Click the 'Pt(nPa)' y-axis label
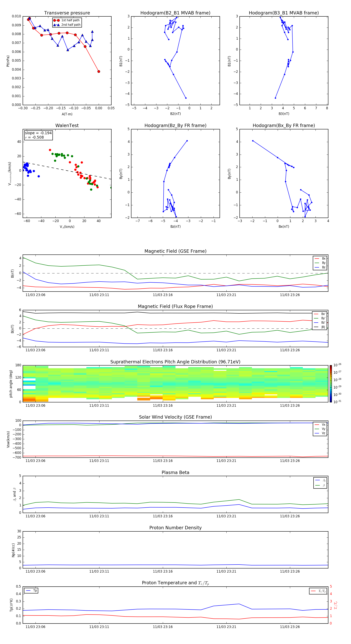This screenshot has height=644, width=351. click(8, 61)
